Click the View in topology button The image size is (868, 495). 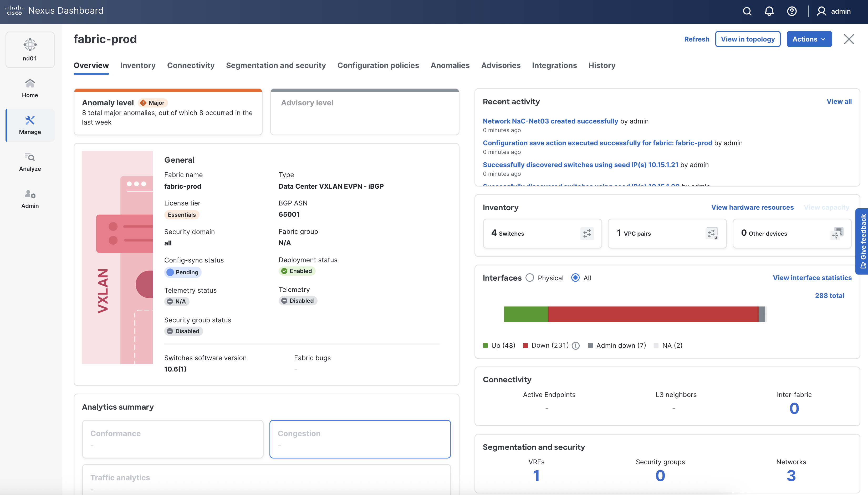(x=748, y=39)
